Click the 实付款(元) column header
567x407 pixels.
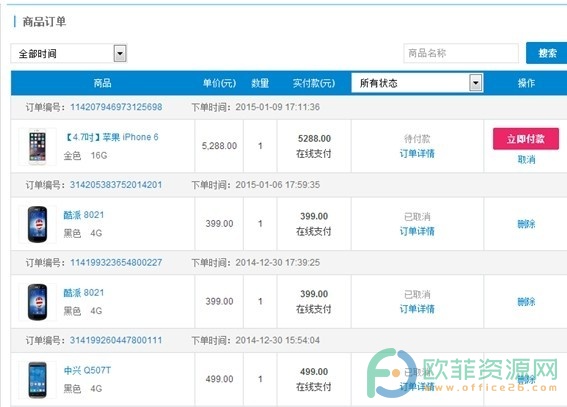click(314, 83)
